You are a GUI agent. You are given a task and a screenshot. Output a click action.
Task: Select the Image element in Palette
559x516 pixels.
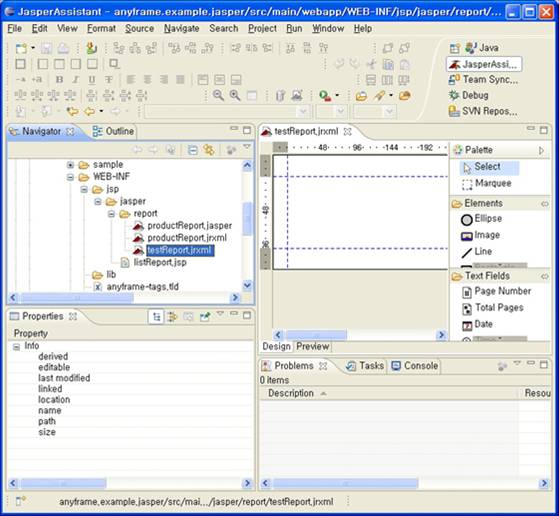[x=481, y=235]
